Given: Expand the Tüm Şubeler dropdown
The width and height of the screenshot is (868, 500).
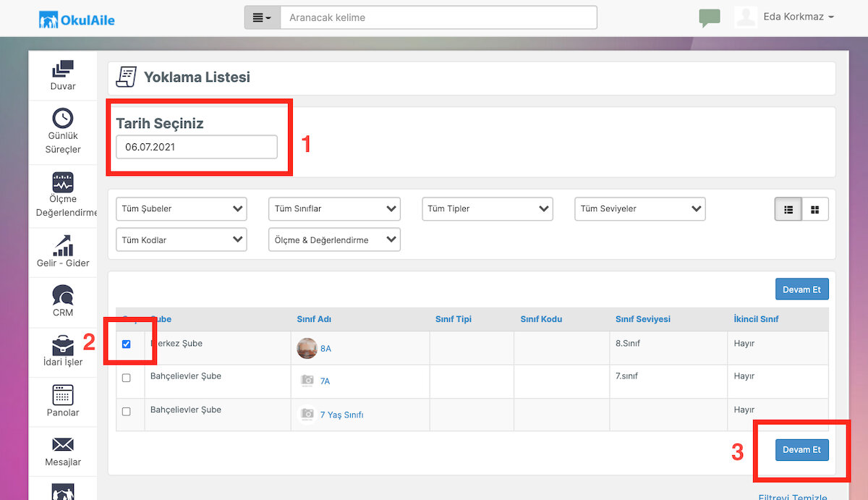Looking at the screenshot, I should click(x=182, y=209).
